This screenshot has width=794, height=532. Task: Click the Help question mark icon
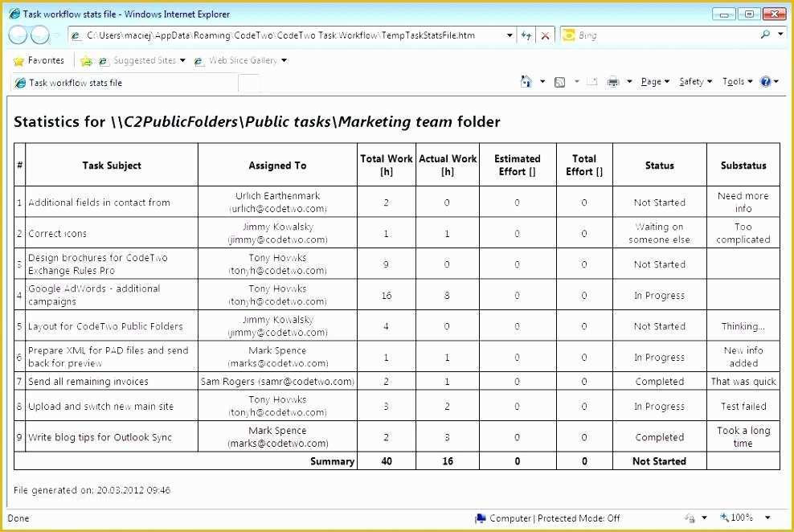point(765,81)
